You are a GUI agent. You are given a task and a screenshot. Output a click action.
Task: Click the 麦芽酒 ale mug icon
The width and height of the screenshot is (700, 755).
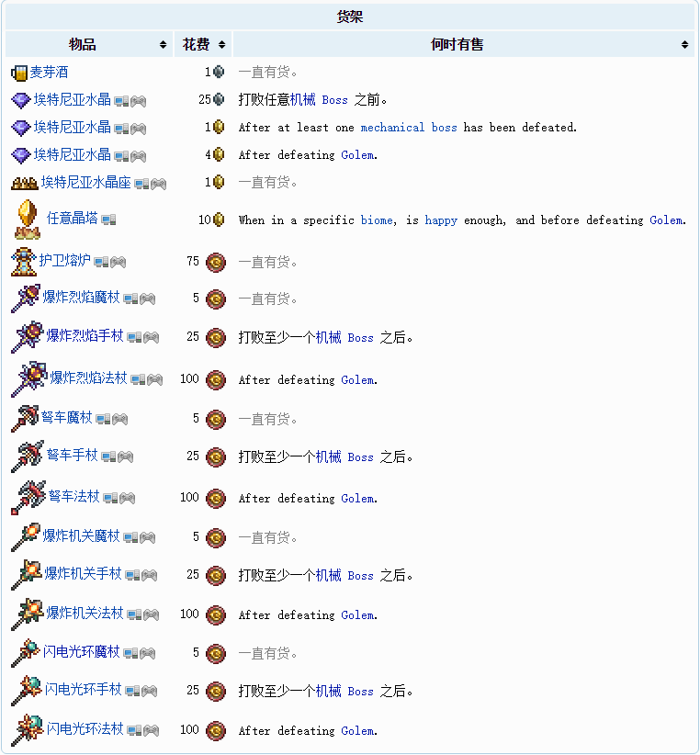pyautogui.click(x=19, y=73)
